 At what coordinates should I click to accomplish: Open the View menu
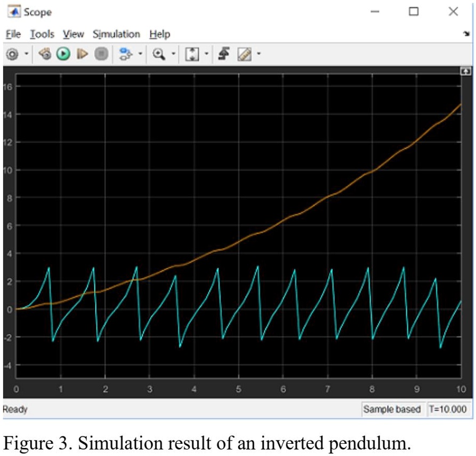click(x=73, y=34)
